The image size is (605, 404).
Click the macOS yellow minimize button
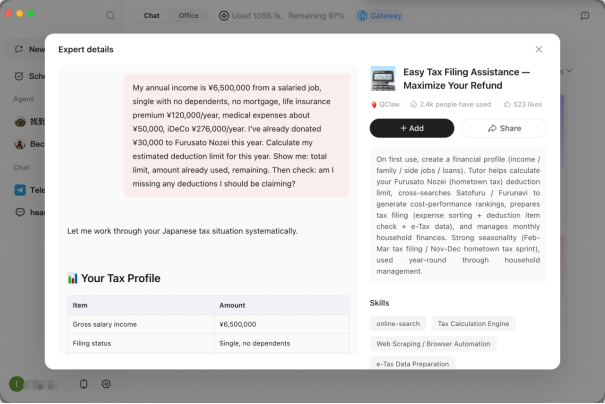pos(20,14)
